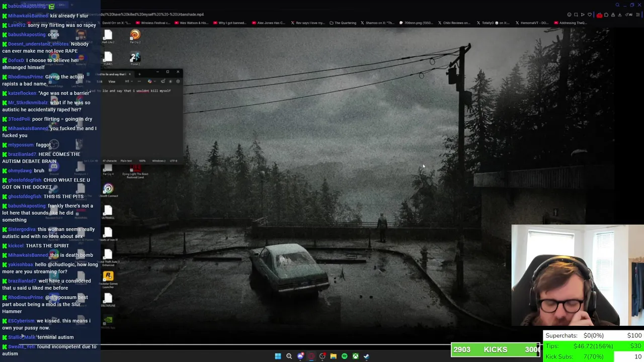Viewport: 644px width, 362px height.
Task: Launch the Rockstar Games Launcher icon
Action: point(108,279)
